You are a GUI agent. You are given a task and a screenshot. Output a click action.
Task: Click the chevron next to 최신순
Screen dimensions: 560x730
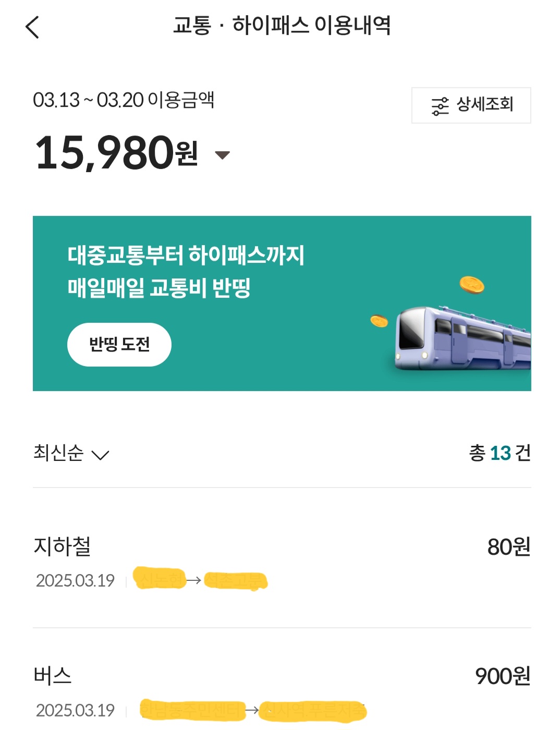click(x=100, y=455)
